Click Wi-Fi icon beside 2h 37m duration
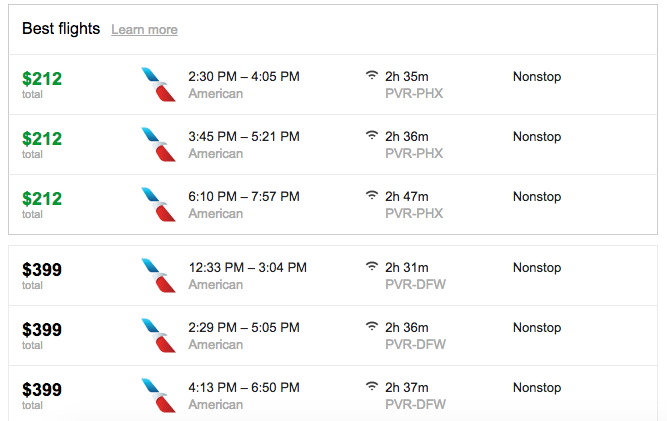667x421 pixels. 372,386
